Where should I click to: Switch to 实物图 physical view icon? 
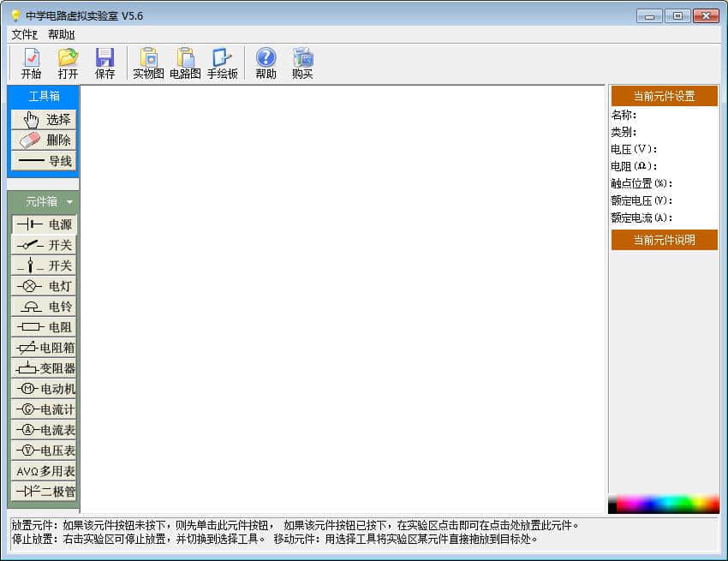[148, 63]
